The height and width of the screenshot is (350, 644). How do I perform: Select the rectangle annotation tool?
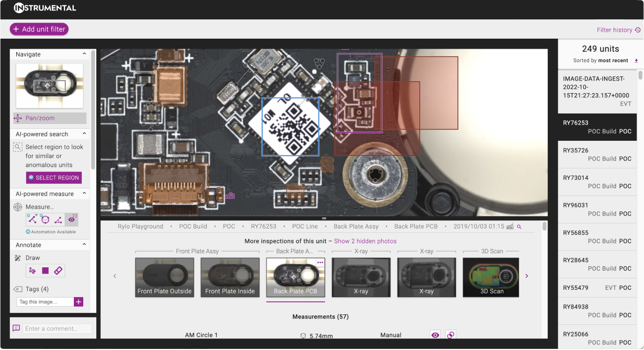point(46,270)
